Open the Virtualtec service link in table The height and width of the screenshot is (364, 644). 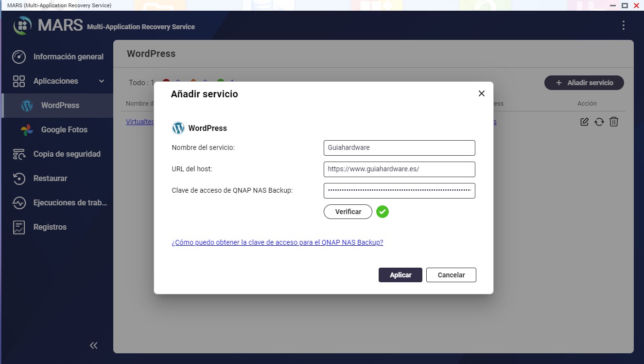click(x=140, y=122)
